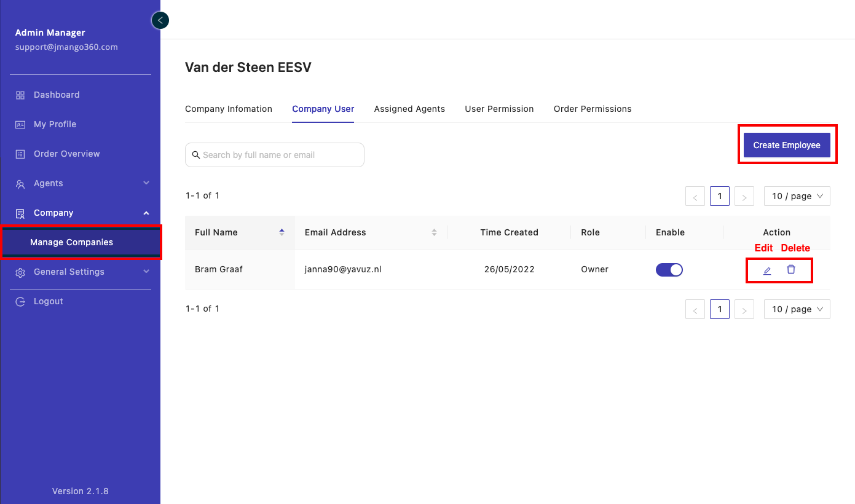The image size is (855, 504).
Task: Sort the table by the Full Name column
Action: [x=282, y=232]
